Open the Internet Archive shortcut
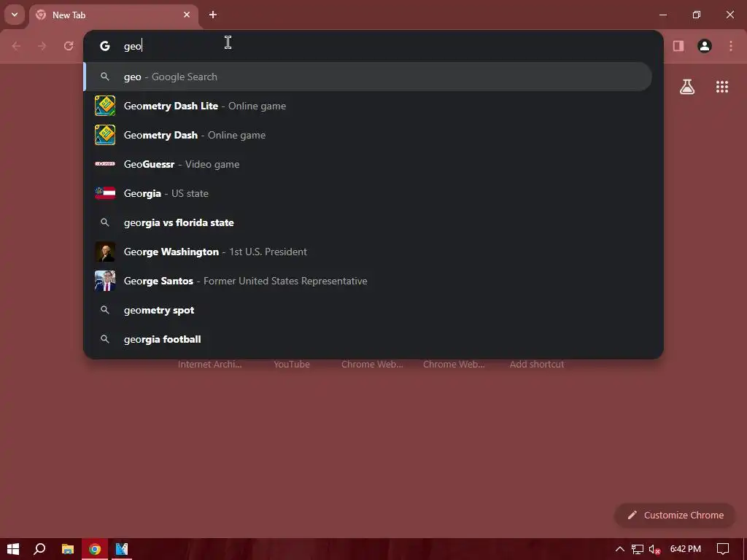Image resolution: width=747 pixels, height=560 pixels. pyautogui.click(x=209, y=365)
